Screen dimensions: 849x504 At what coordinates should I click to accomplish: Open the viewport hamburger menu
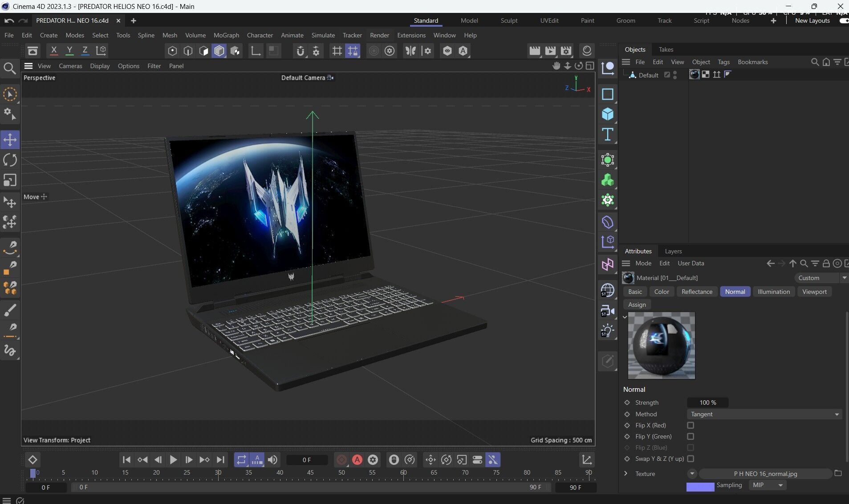click(28, 66)
